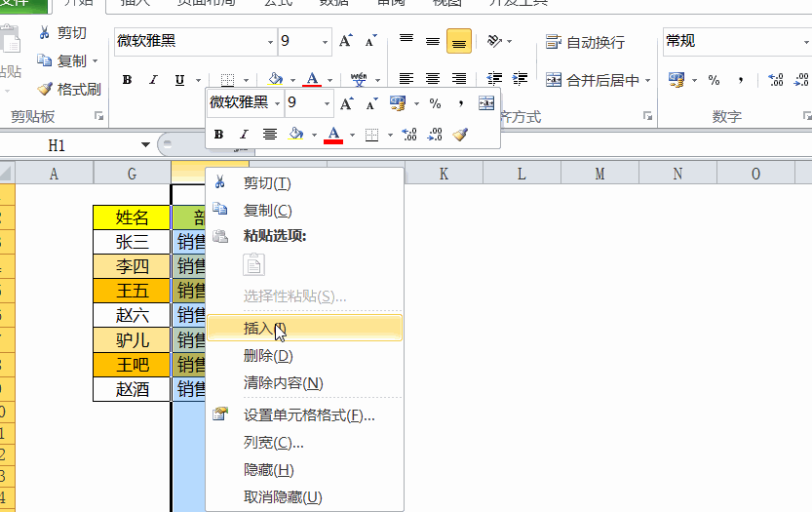Screen dimensions: 812x512
Task: Click mini toolbar percent style icon
Action: click(x=435, y=103)
